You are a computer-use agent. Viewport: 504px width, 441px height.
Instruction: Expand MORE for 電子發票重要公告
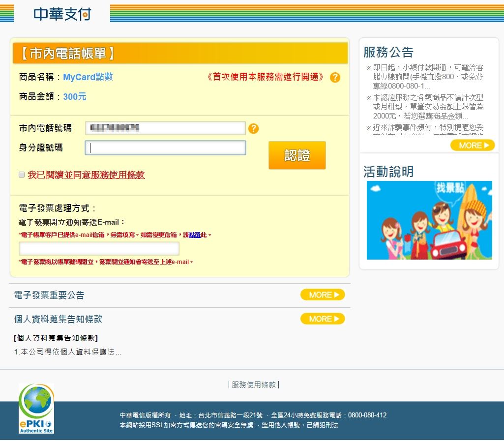323,295
